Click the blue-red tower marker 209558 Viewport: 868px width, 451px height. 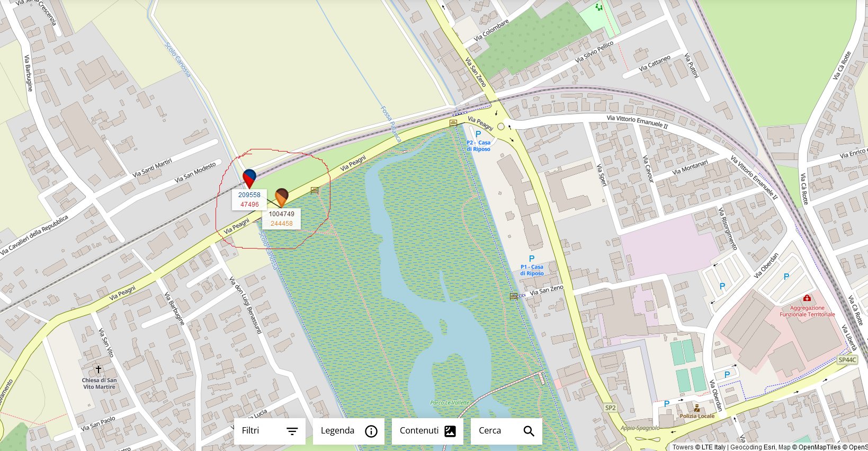[x=249, y=179]
